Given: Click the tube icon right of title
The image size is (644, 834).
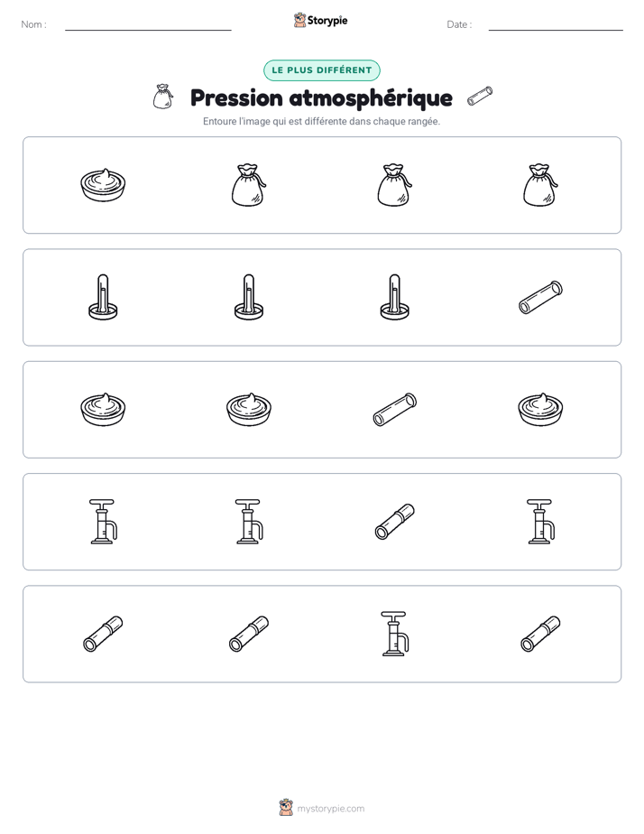Looking at the screenshot, I should coord(480,97).
